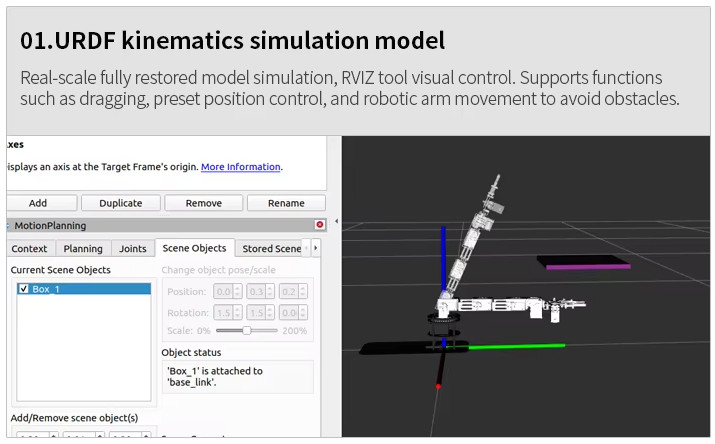This screenshot has height=444, width=715.
Task: Open the Joints tab
Action: tap(133, 249)
